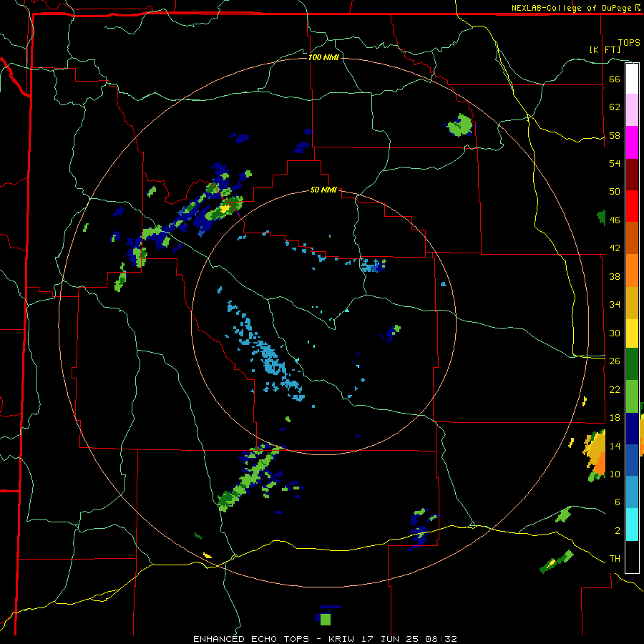The image size is (644, 644).
Task: Click the legend value 10
Action: coord(615,474)
